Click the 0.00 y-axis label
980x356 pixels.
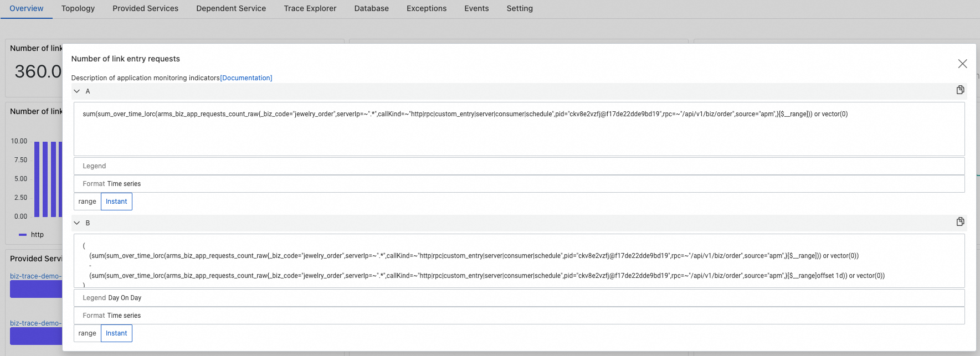click(20, 216)
